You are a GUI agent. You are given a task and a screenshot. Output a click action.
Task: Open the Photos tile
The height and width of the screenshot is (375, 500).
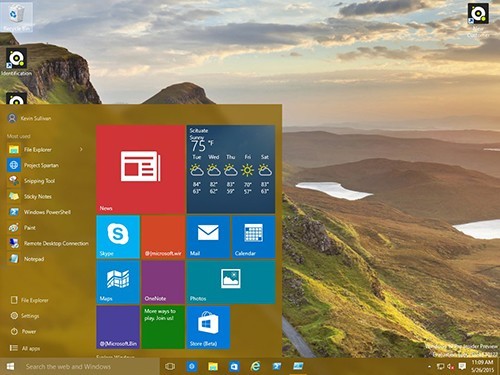click(231, 282)
